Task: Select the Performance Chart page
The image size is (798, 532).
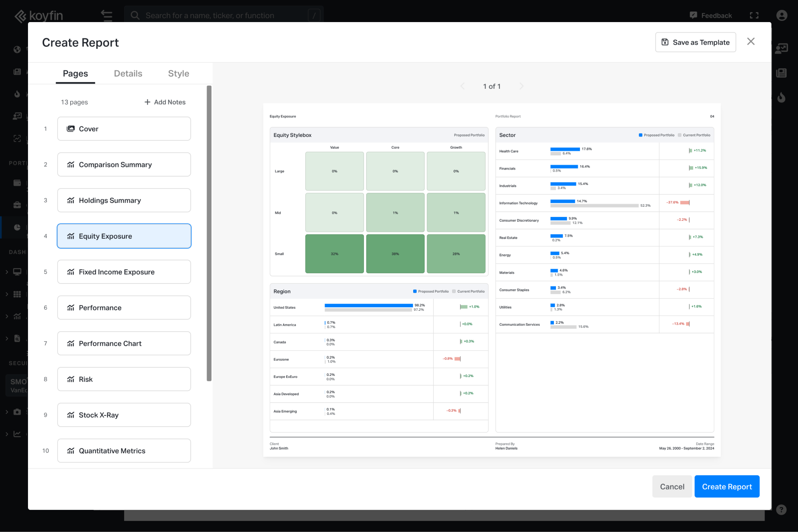Action: pyautogui.click(x=124, y=343)
